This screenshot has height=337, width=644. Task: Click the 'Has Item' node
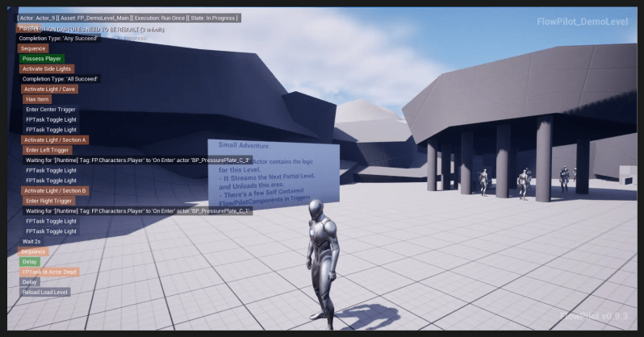pyautogui.click(x=37, y=99)
